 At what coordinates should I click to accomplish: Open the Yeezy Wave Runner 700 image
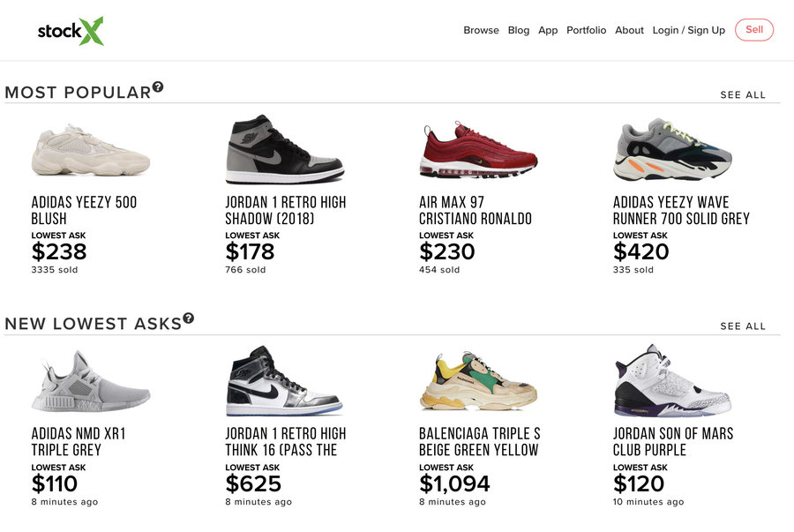click(x=672, y=149)
